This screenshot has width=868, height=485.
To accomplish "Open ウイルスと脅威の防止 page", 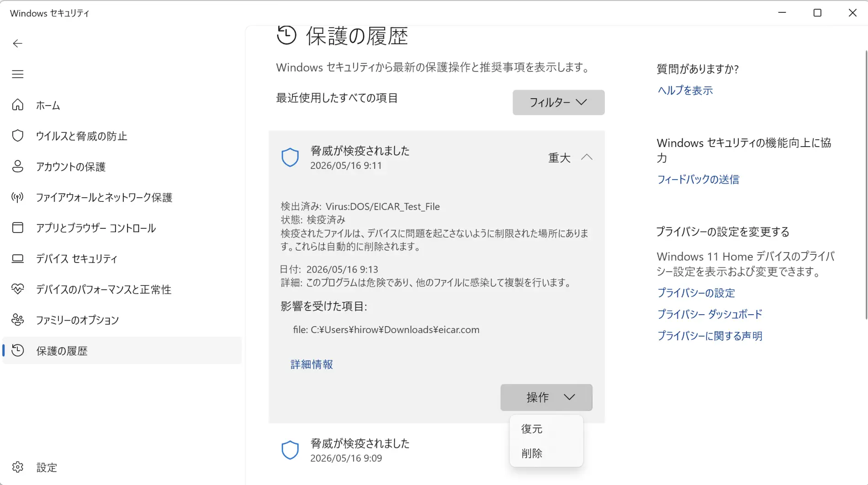I will coord(122,136).
